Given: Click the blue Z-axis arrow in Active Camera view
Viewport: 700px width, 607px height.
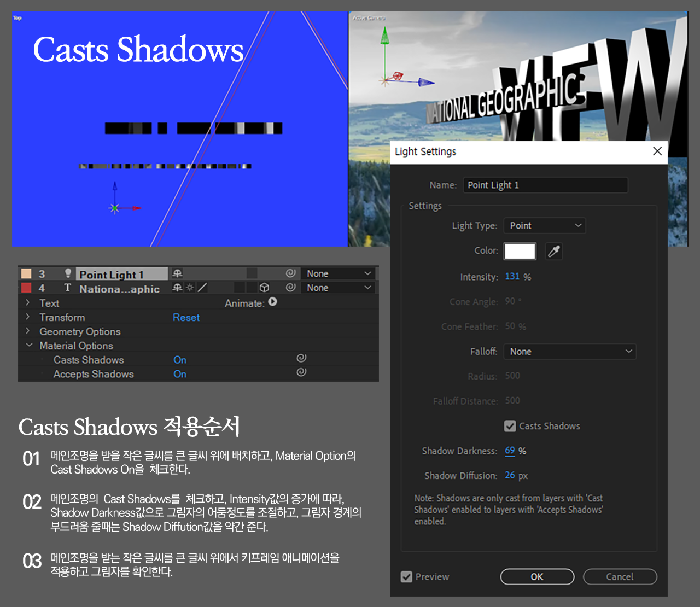Looking at the screenshot, I should pyautogui.click(x=426, y=83).
